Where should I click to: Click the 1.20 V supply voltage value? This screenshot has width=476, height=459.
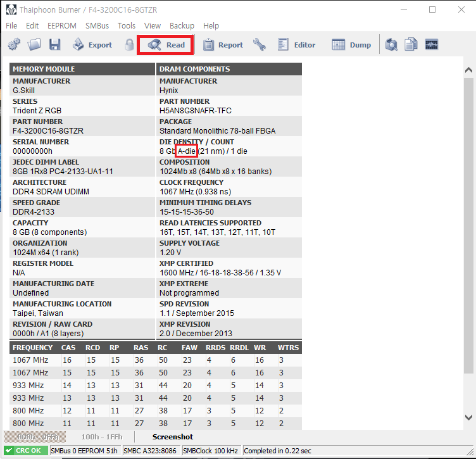click(170, 252)
